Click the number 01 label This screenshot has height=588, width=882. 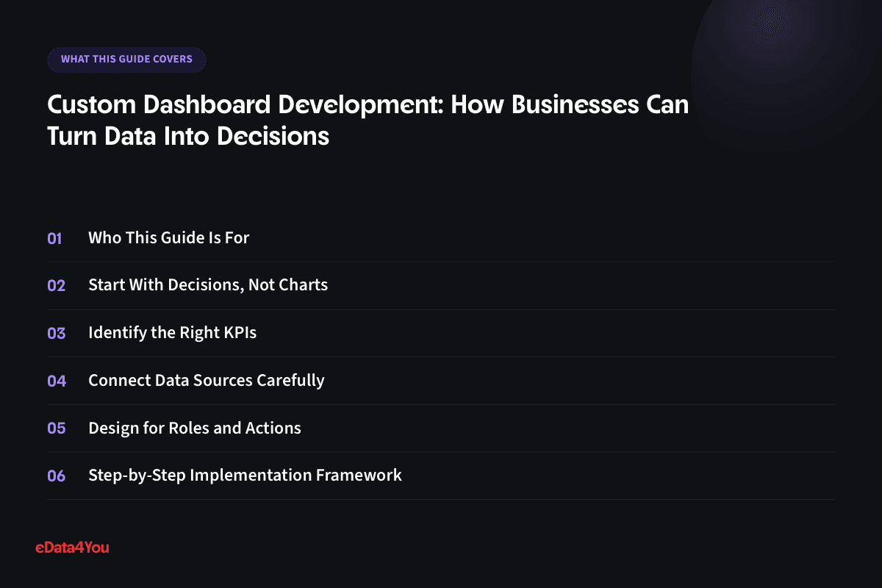point(55,238)
